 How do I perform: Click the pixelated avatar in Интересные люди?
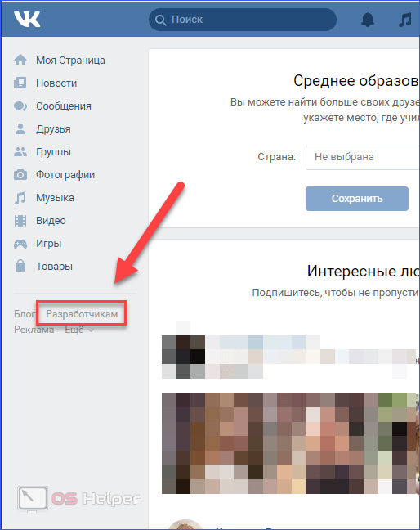pos(183,357)
